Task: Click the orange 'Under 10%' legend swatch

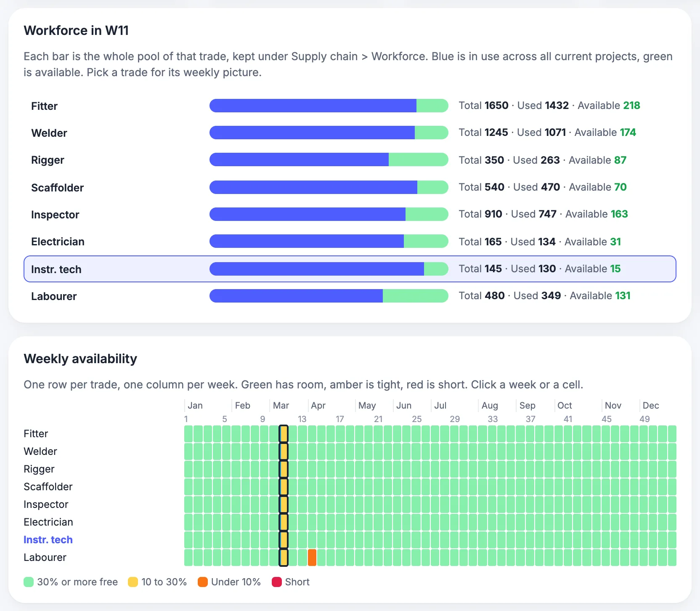Action: coord(203,582)
